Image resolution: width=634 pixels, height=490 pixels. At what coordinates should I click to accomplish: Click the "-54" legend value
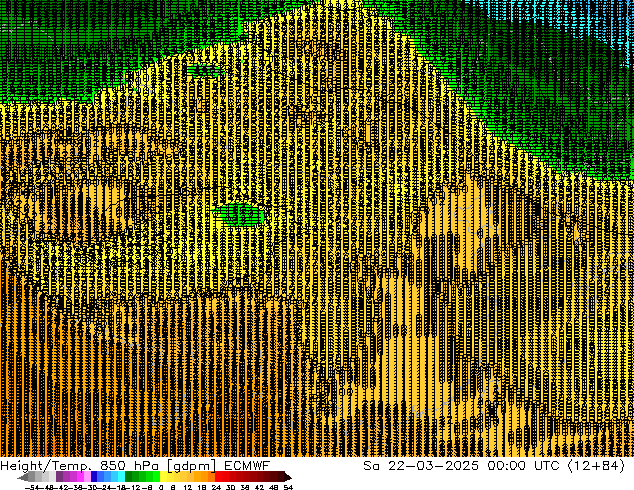(x=32, y=487)
